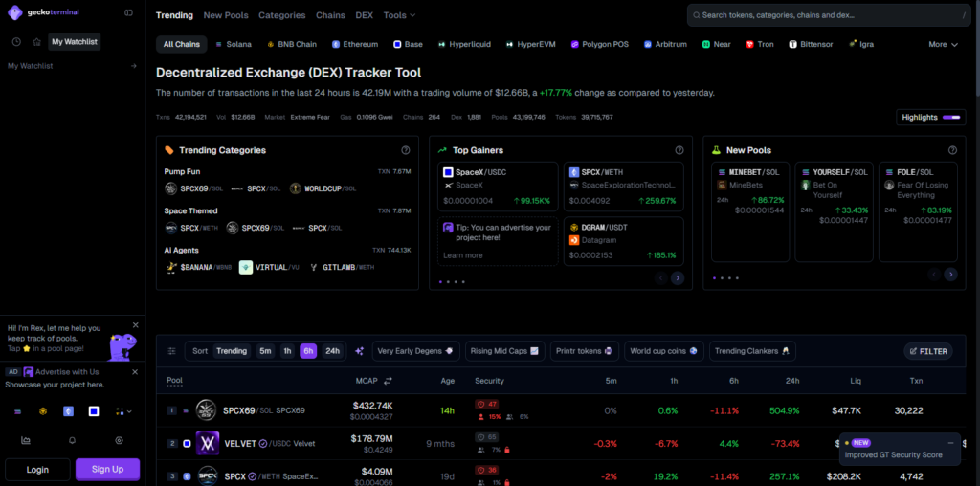This screenshot has width=980, height=486.
Task: Go to next Top Gainers page arrow
Action: pos(678,278)
